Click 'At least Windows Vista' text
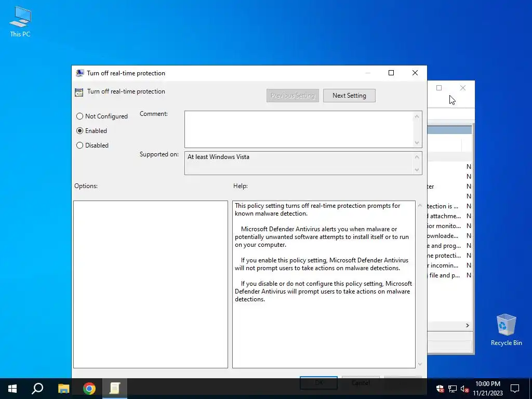This screenshot has width=532, height=399. click(219, 157)
